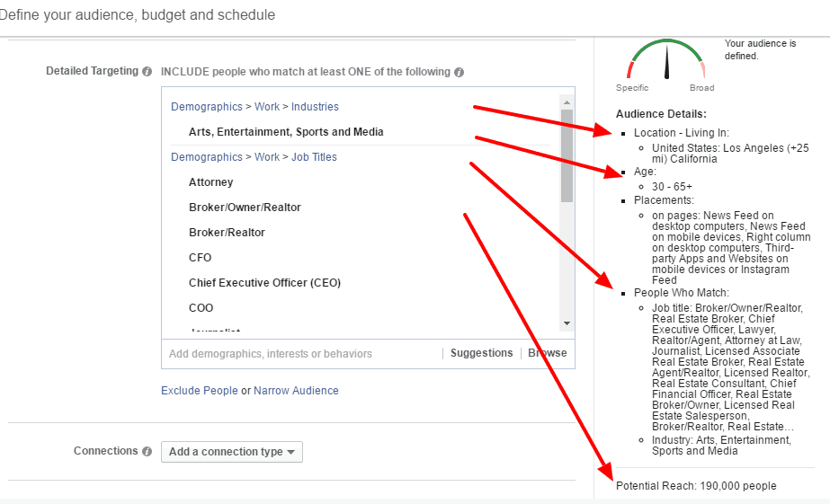Select Broker/Owner/Realtor entry
830x504 pixels.
(x=245, y=207)
